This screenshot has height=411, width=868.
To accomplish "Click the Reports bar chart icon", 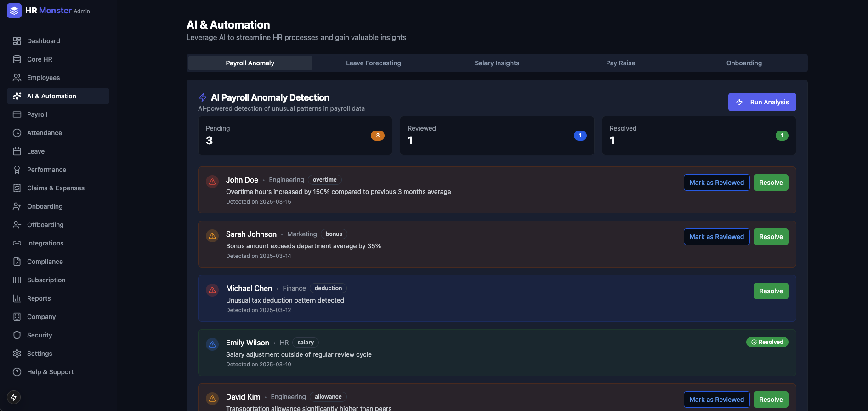I will coord(17,298).
